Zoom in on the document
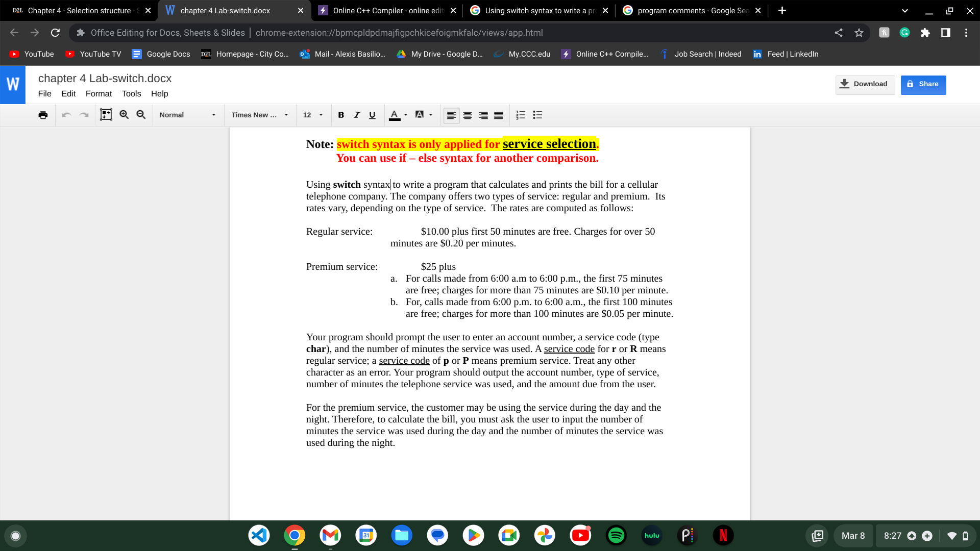This screenshot has height=551, width=980. click(x=124, y=115)
